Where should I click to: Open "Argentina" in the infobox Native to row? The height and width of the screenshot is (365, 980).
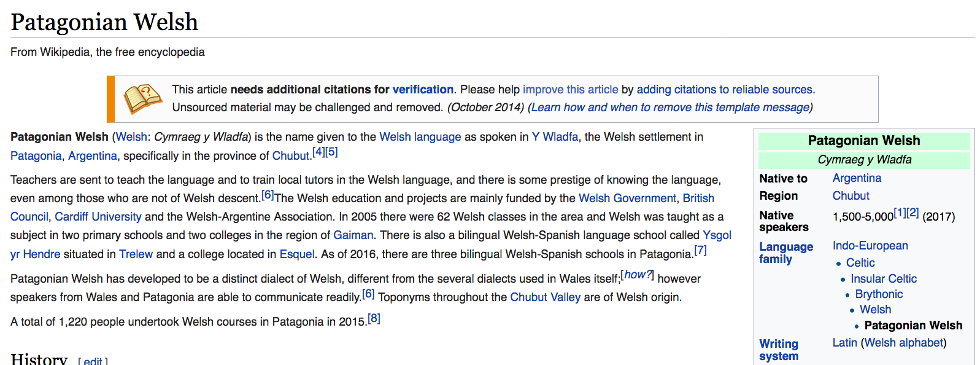coord(857,178)
